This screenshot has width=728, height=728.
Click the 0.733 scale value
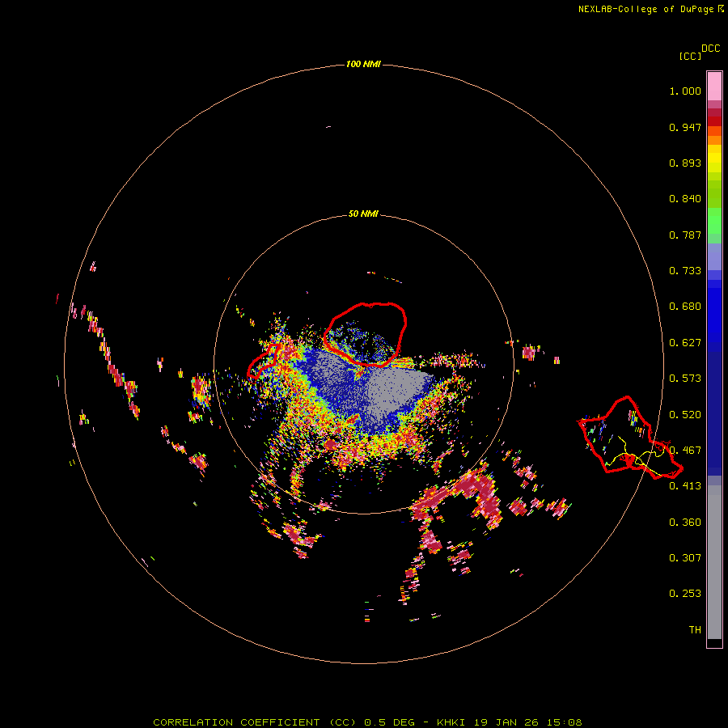pyautogui.click(x=685, y=271)
